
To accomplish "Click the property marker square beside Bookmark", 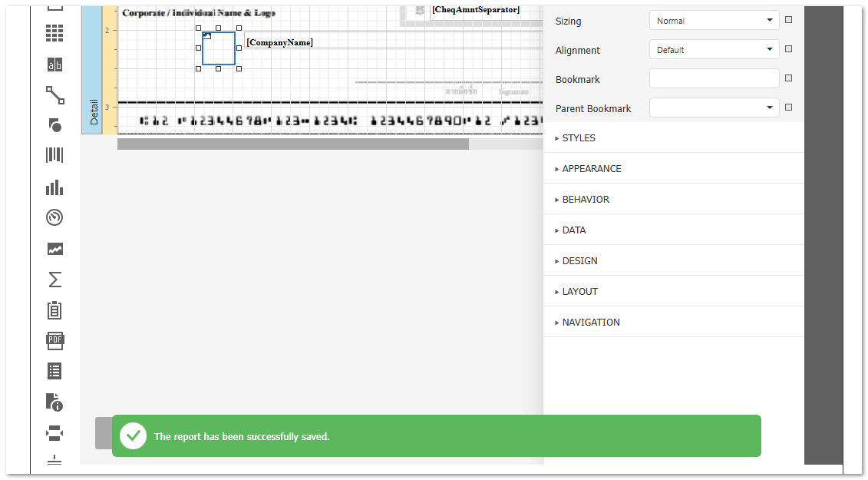I will (788, 78).
